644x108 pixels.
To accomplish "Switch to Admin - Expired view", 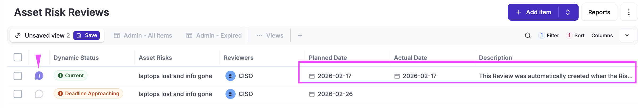I will pos(214,35).
